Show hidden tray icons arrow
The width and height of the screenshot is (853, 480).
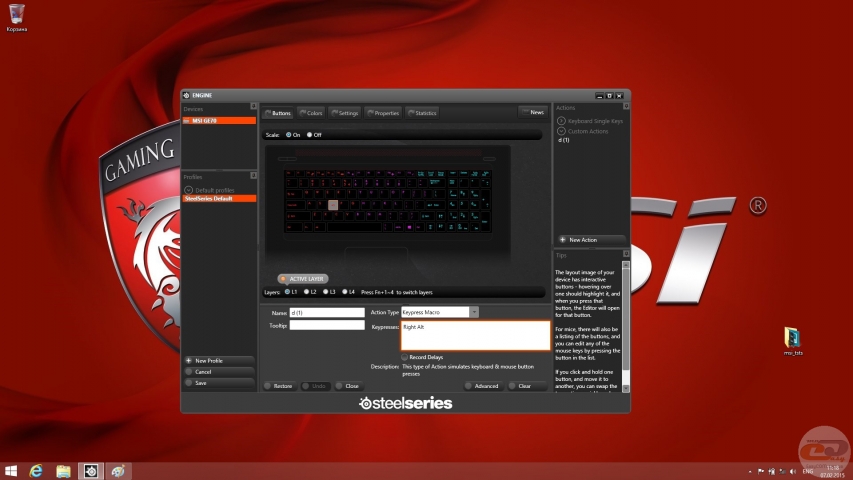(750, 471)
